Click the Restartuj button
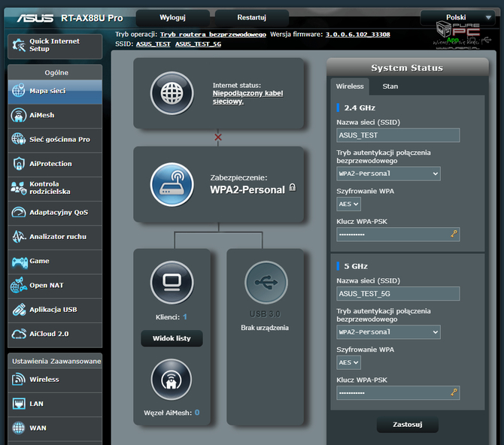This screenshot has width=504, height=445. pos(252,18)
